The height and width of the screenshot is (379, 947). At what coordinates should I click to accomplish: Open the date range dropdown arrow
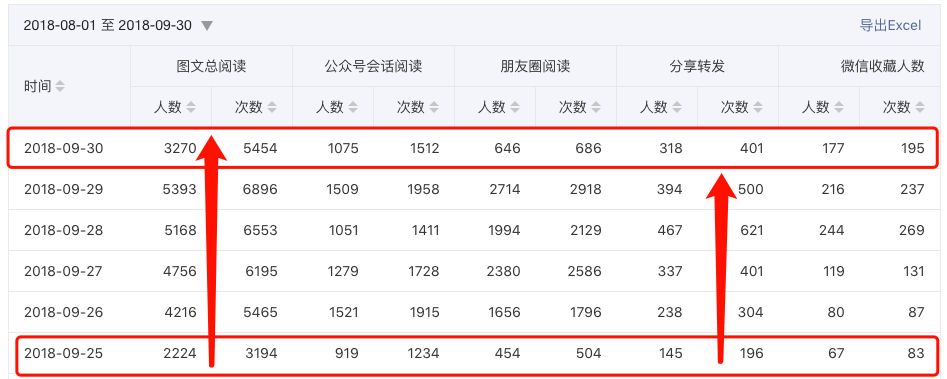(x=207, y=25)
